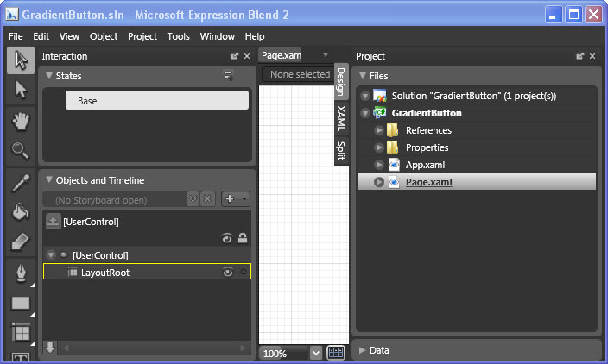Open the Tools menu
The height and width of the screenshot is (364, 608).
(x=179, y=36)
